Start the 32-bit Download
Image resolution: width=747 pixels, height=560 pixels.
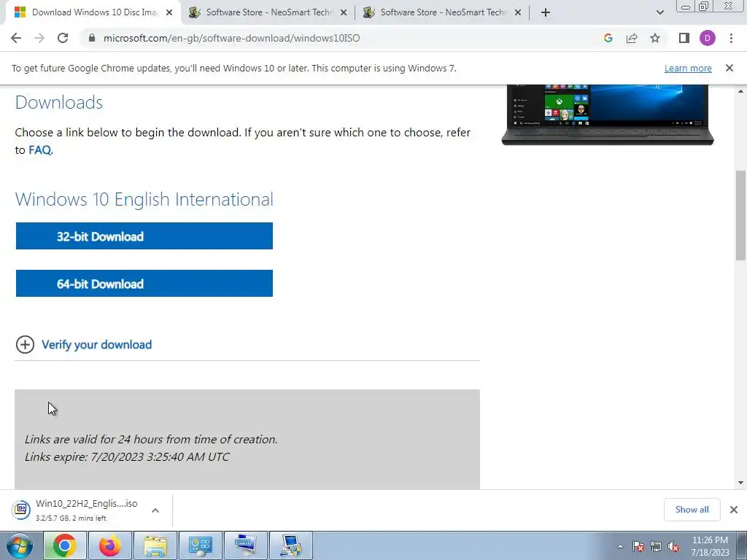144,236
